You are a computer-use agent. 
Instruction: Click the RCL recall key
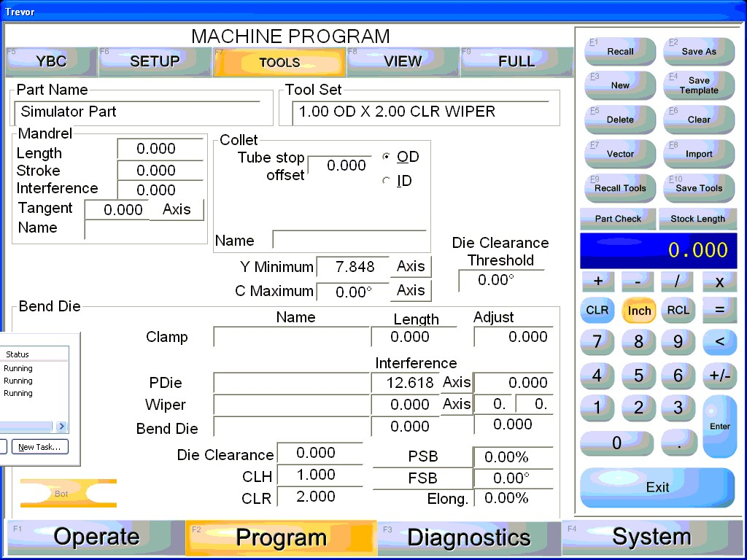click(678, 310)
